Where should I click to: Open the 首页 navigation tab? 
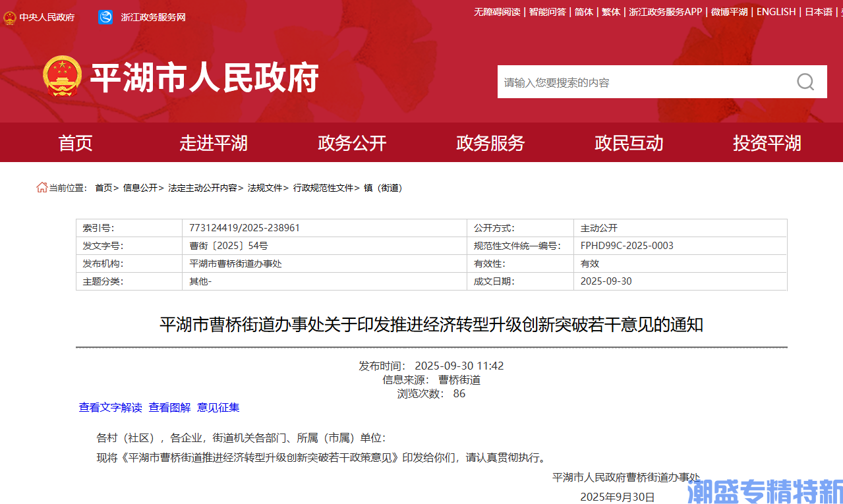[x=75, y=143]
